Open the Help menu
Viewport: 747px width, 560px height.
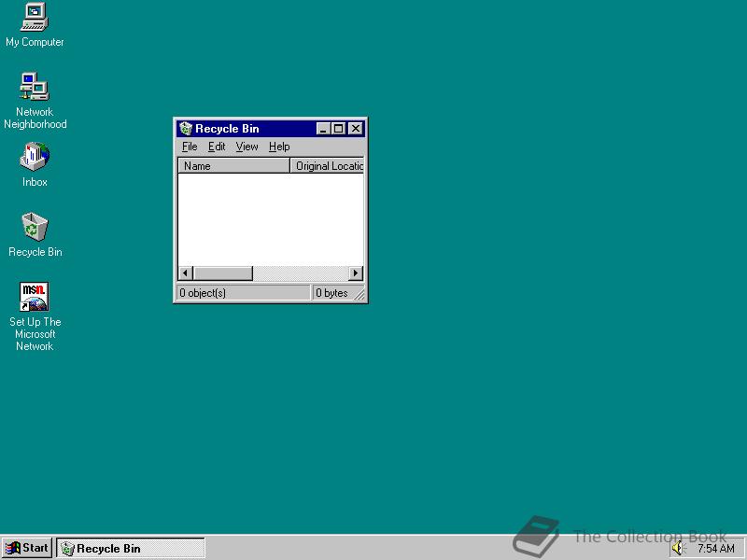[279, 147]
